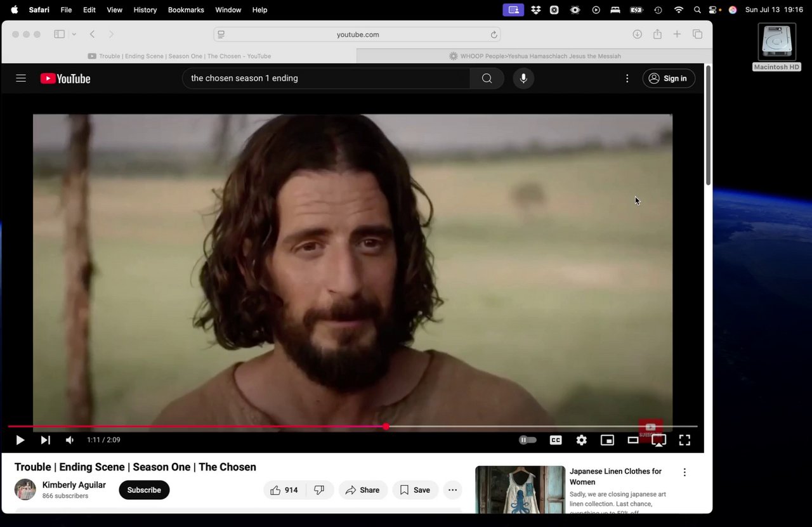Viewport: 812px width, 527px height.
Task: Open a new Safari tab
Action: pyautogui.click(x=677, y=34)
